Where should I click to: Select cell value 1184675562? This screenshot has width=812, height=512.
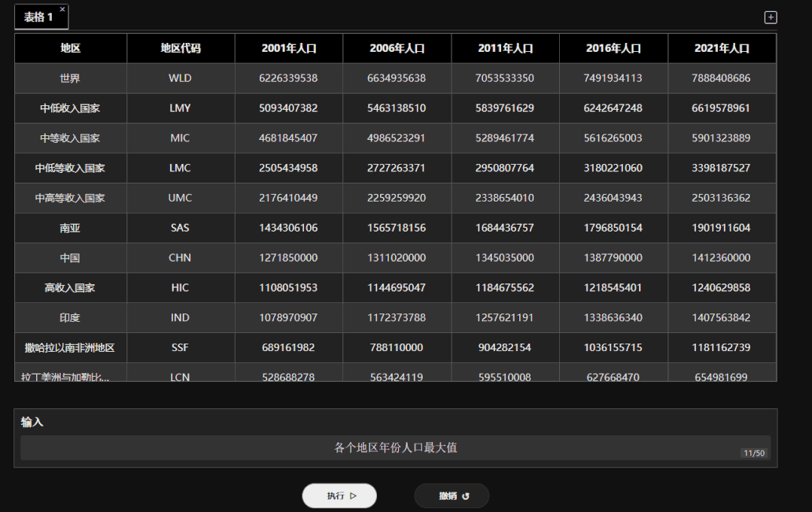click(x=505, y=288)
